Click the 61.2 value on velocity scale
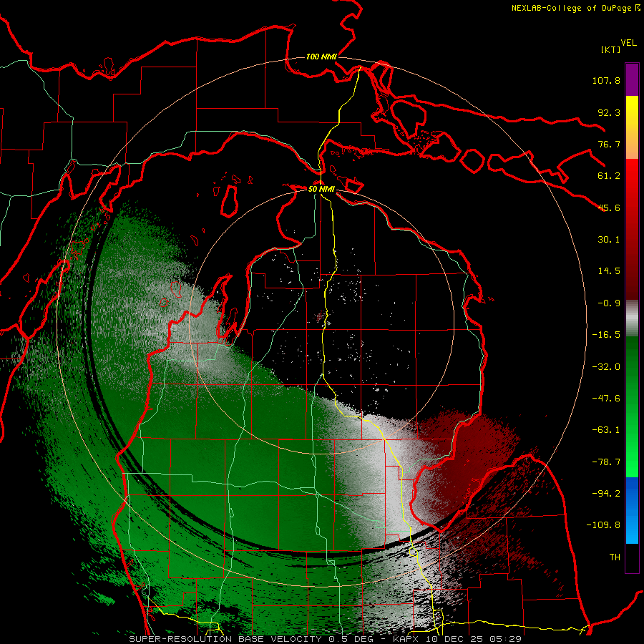644x644 pixels. (609, 176)
